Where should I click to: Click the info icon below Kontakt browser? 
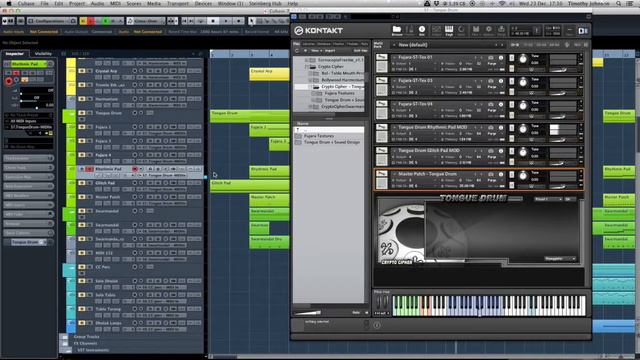377,325
